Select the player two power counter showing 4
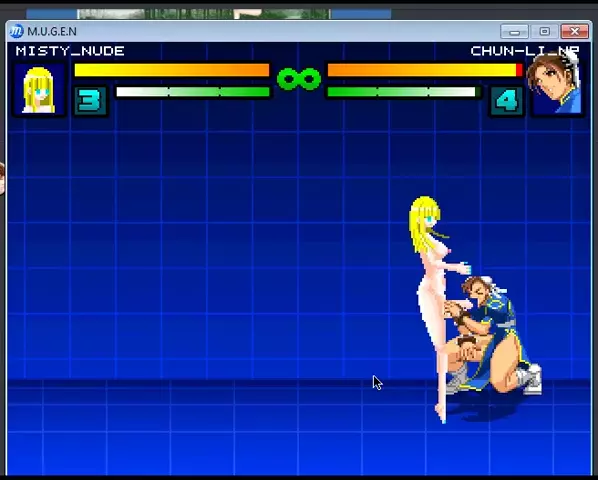The width and height of the screenshot is (598, 480). point(506,101)
